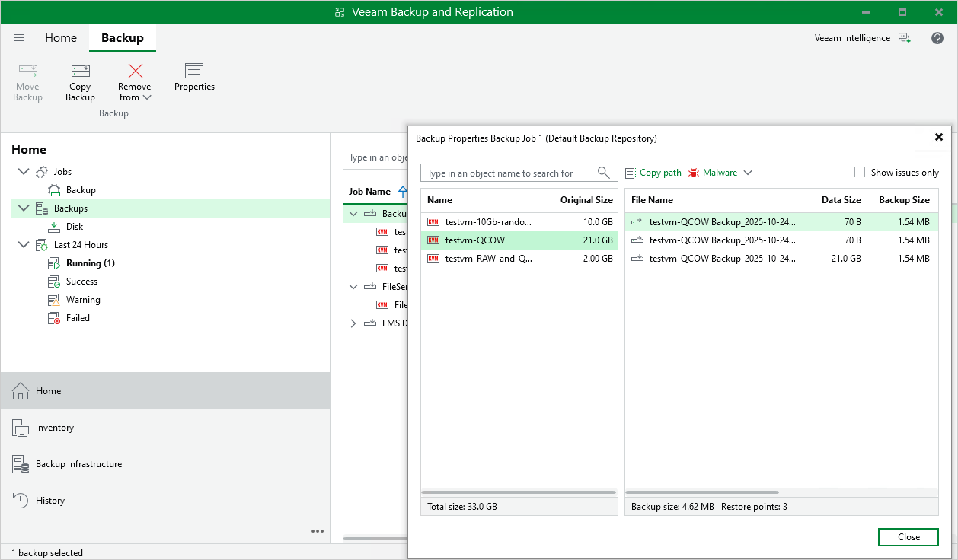Screen dimensions: 958x560
Task: Open the hamburger main menu
Action: (19, 37)
